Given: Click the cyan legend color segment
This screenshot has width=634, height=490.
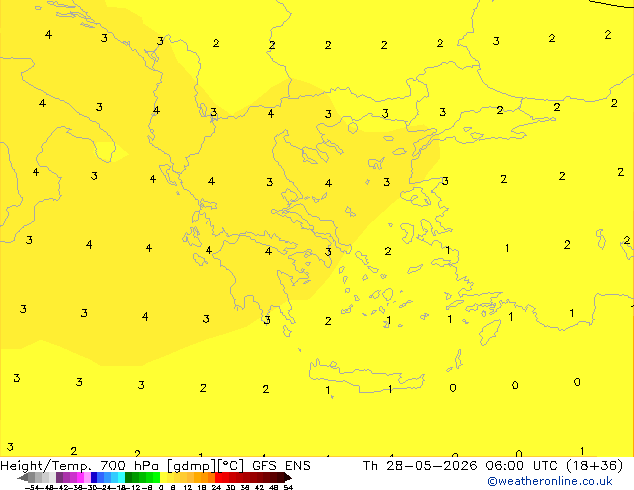Looking at the screenshot, I should (122, 477).
